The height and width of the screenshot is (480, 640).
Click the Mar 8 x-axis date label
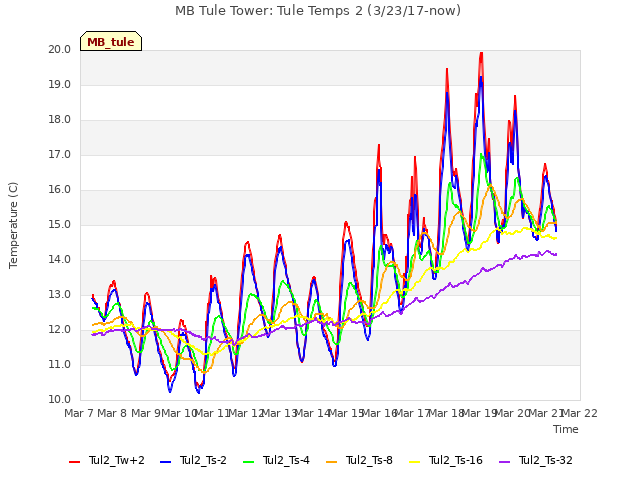coord(112,413)
